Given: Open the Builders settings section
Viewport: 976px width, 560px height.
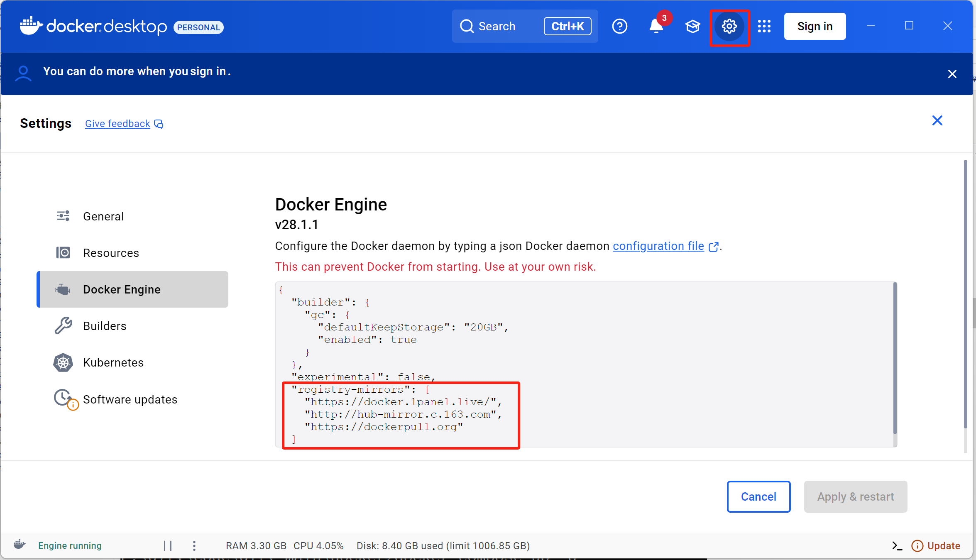Looking at the screenshot, I should click(105, 326).
